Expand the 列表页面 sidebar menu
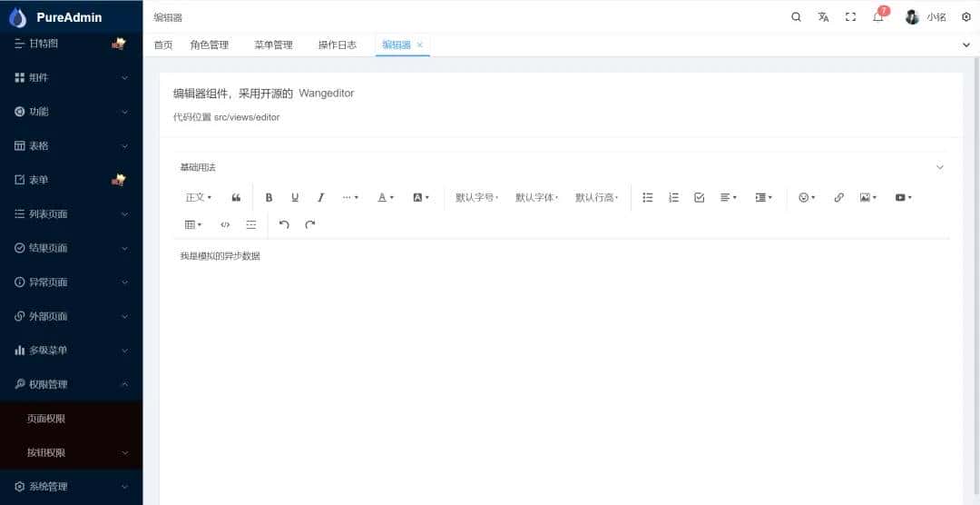The image size is (980, 505). [x=72, y=214]
